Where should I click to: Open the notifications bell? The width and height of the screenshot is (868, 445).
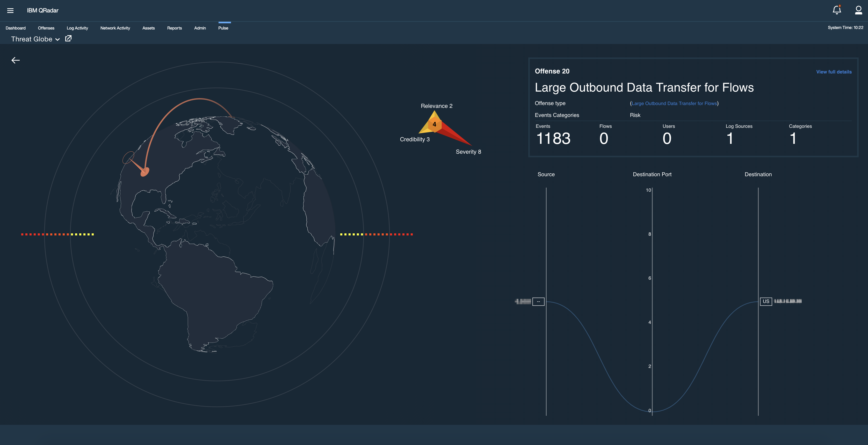point(837,10)
